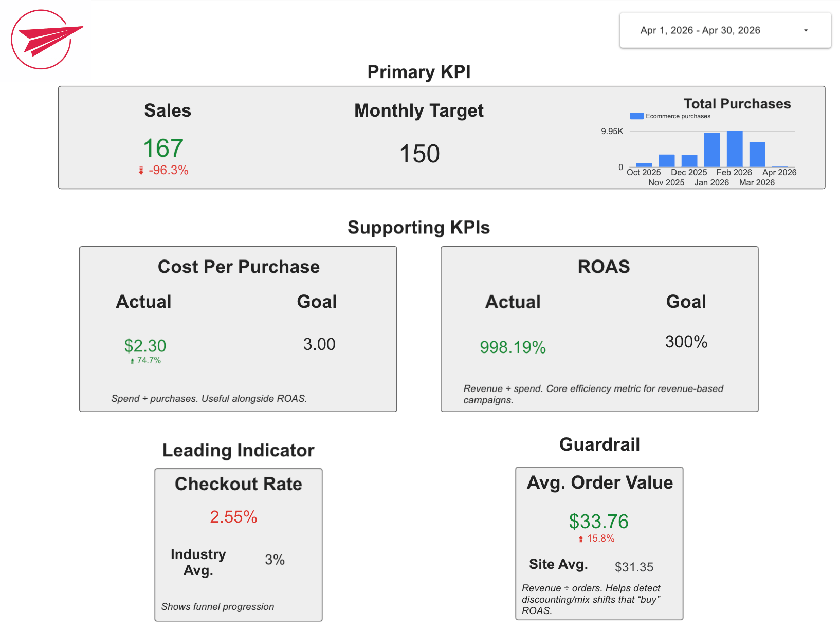This screenshot has width=840, height=631.
Task: Select the blue Ecommerce purchases legend swatch
Action: coord(636,116)
